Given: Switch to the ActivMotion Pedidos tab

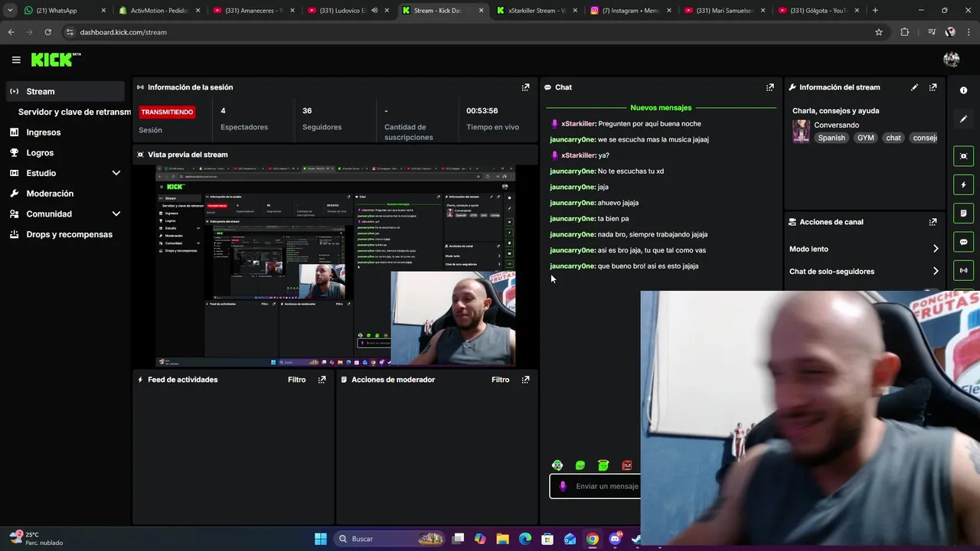Looking at the screenshot, I should pos(161,11).
